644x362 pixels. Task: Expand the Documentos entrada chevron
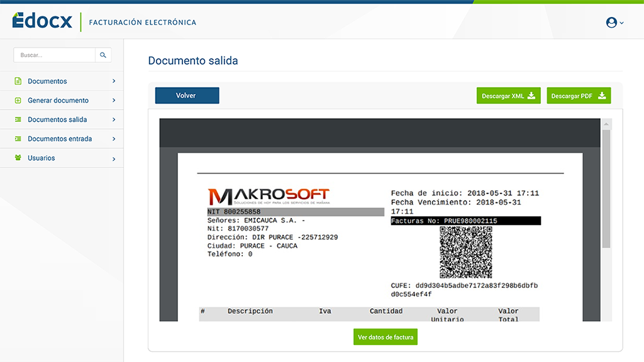[114, 139]
